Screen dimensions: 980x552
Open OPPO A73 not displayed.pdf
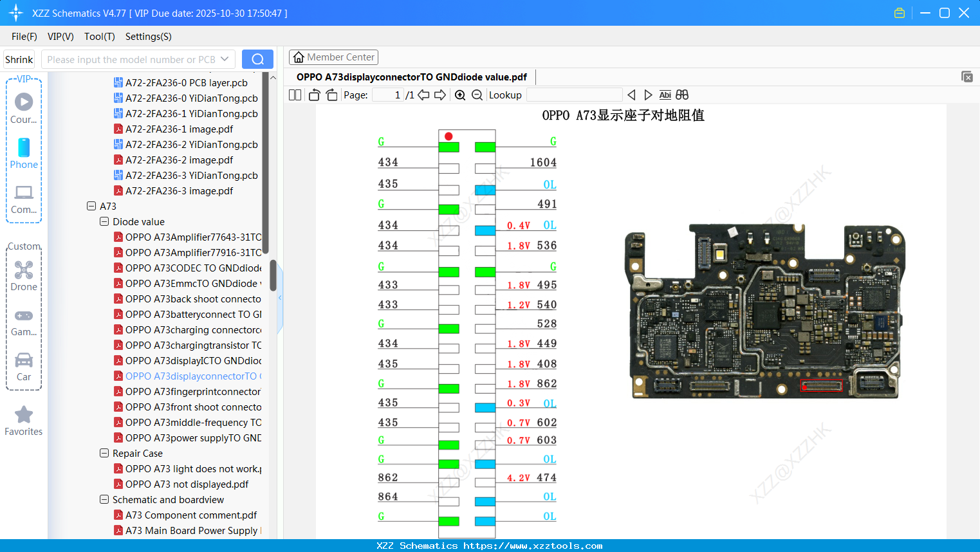pyautogui.click(x=187, y=484)
